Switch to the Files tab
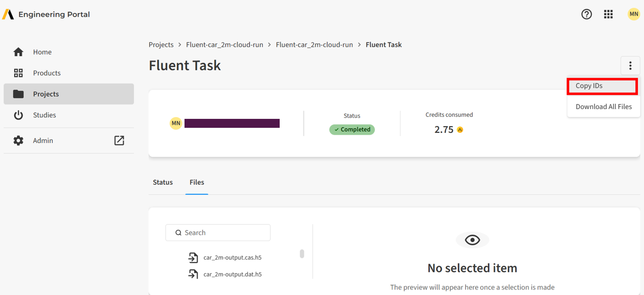 tap(197, 182)
